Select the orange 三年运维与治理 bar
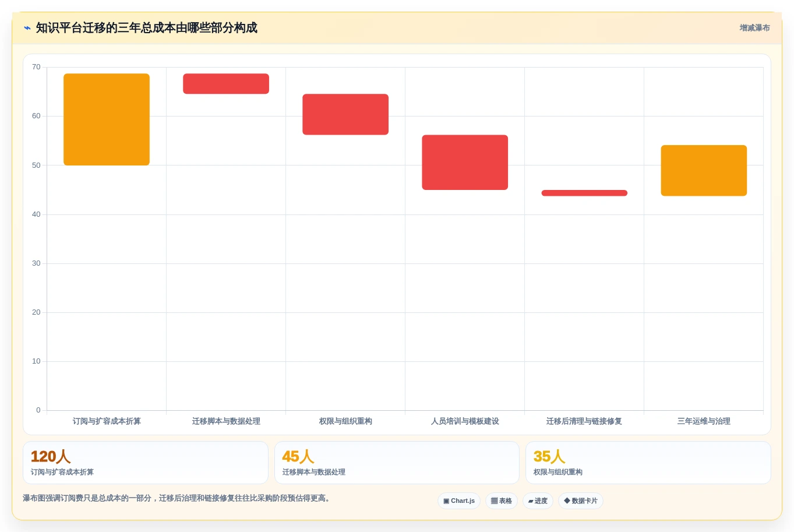The height and width of the screenshot is (532, 794). [x=704, y=171]
